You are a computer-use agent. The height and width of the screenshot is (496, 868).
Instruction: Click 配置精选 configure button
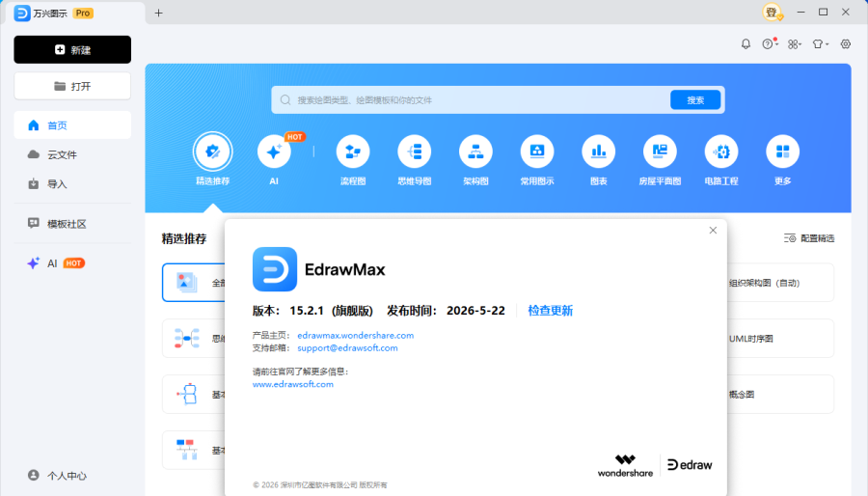pyautogui.click(x=809, y=238)
